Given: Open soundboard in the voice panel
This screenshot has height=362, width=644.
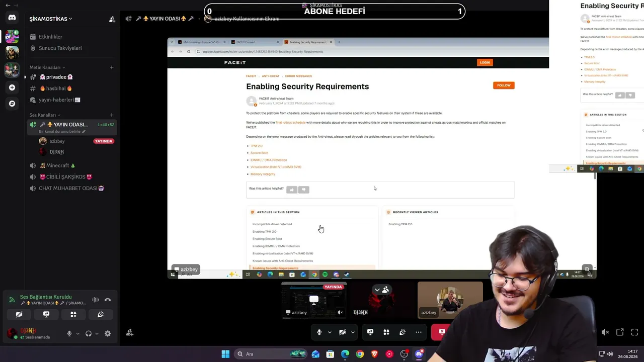Looking at the screenshot, I should [x=101, y=314].
